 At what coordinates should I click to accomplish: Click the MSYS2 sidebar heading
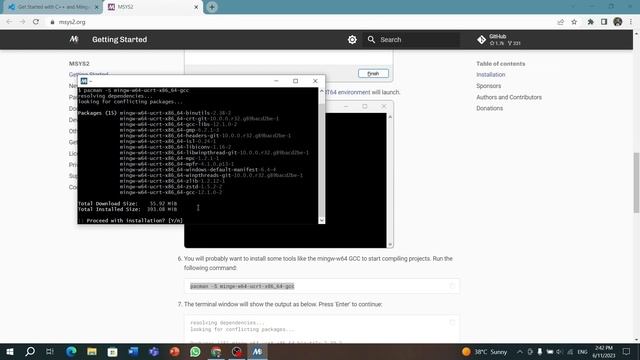point(79,64)
